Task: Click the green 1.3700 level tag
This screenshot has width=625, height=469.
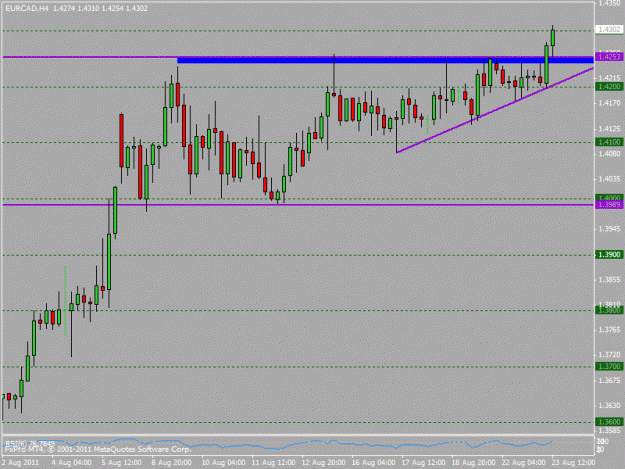Action: pos(609,366)
